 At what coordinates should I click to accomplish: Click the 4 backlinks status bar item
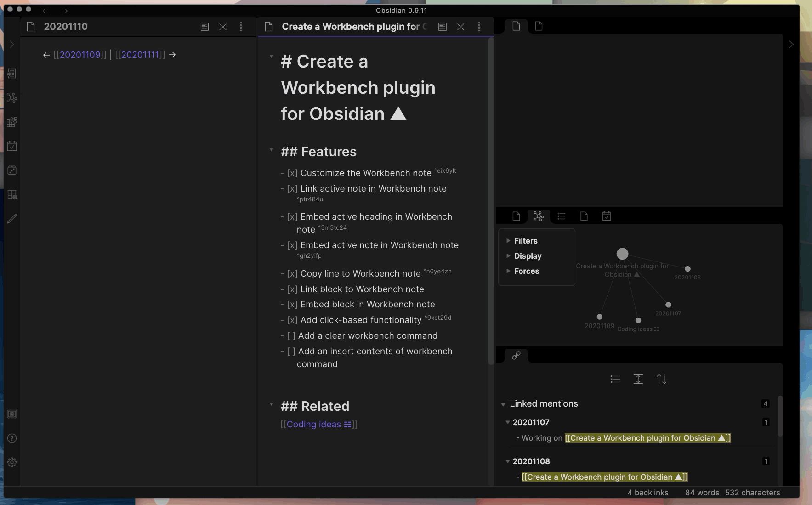click(648, 493)
